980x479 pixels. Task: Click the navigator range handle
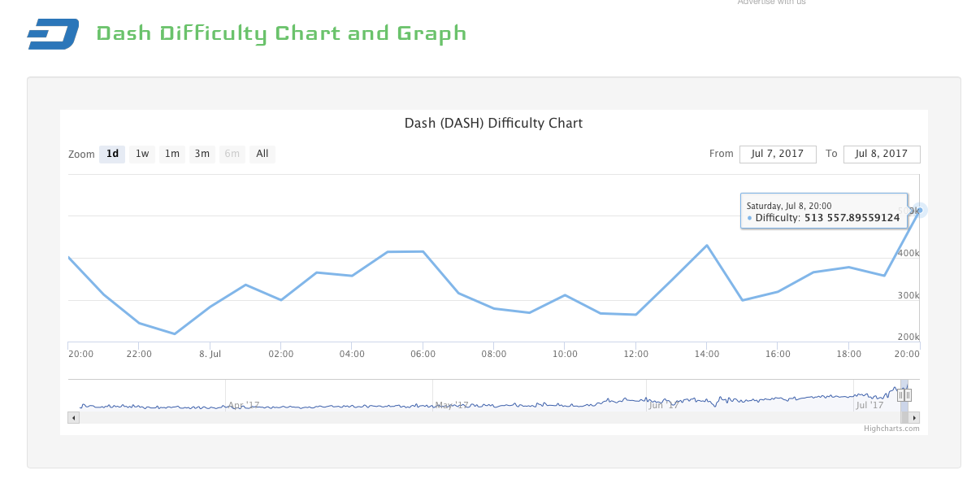click(x=904, y=395)
